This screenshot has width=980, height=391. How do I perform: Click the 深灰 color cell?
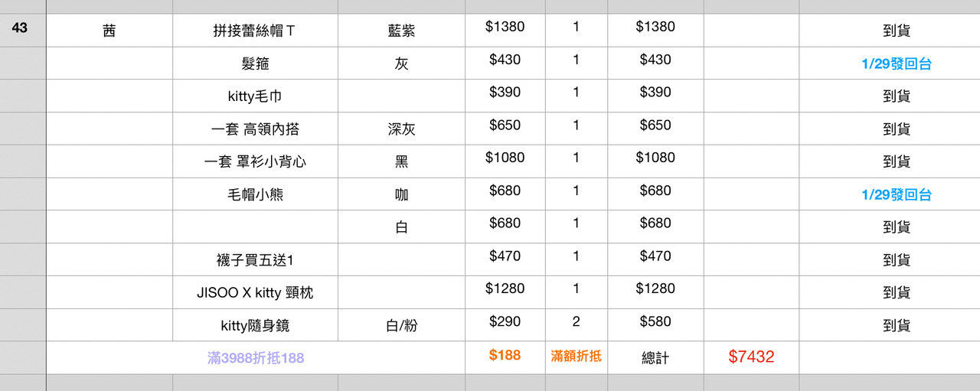click(x=401, y=129)
